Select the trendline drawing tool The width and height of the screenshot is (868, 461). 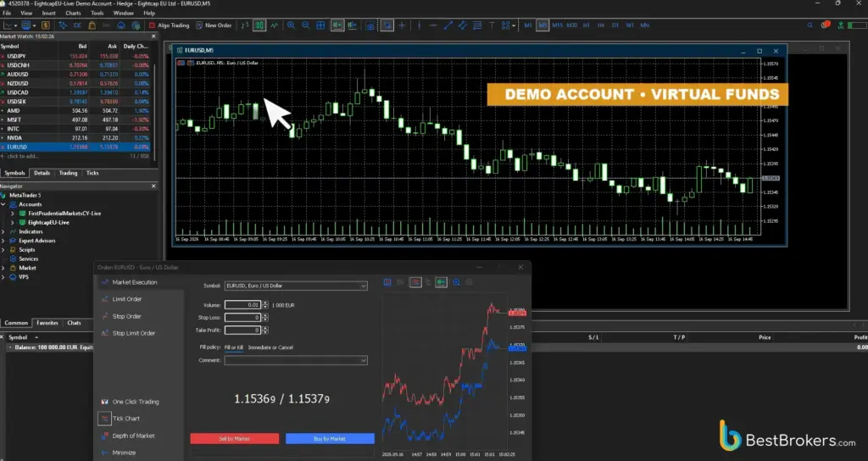pos(448,25)
